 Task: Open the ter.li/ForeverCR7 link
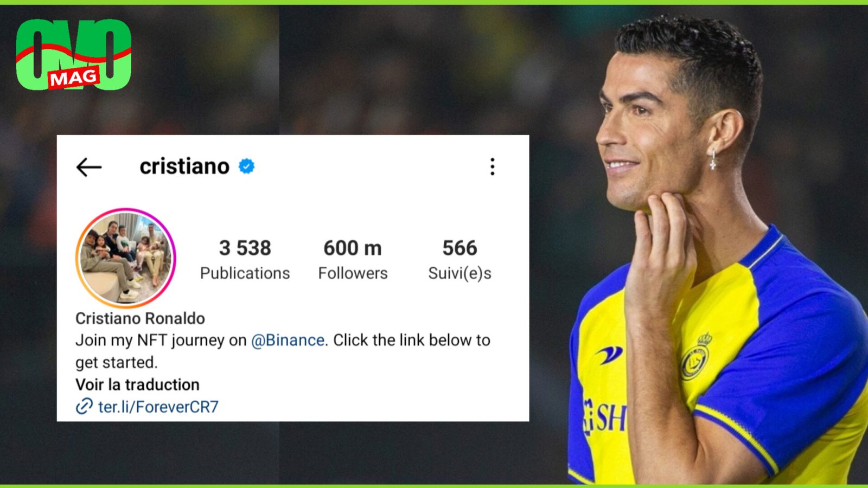[x=158, y=407]
